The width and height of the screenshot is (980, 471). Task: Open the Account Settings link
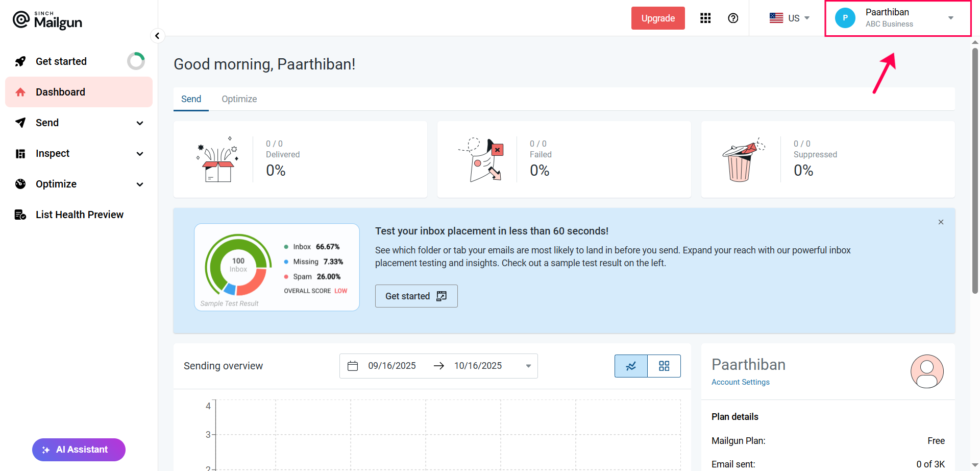pos(740,382)
